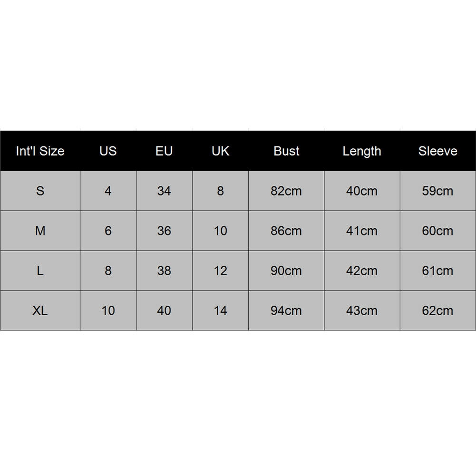Click the 40cm length cell

[x=362, y=191]
